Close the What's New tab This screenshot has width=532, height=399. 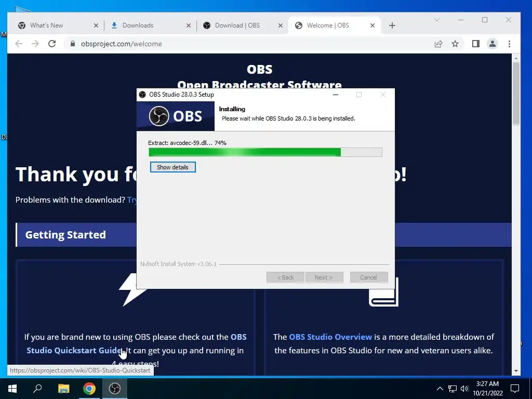coord(96,25)
